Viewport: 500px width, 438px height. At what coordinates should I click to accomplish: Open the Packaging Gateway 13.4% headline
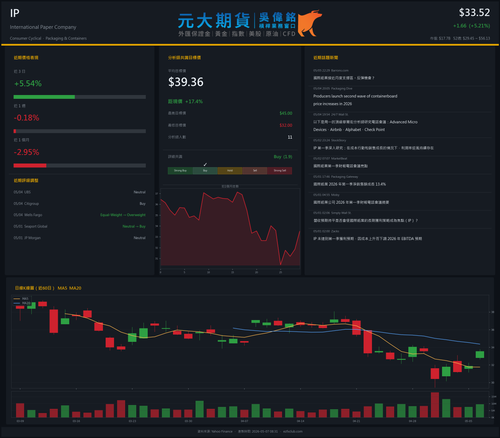[349, 184]
